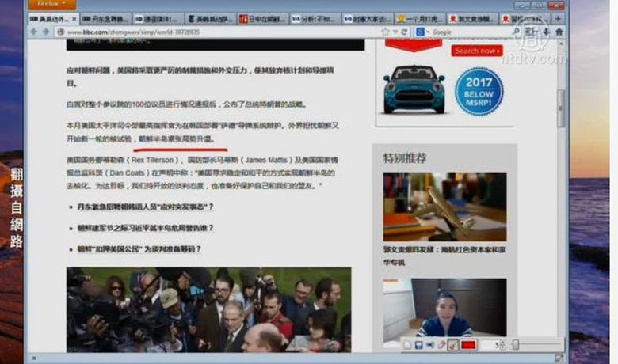
Task: Click the bookmark star in address bar
Action: pos(385,32)
